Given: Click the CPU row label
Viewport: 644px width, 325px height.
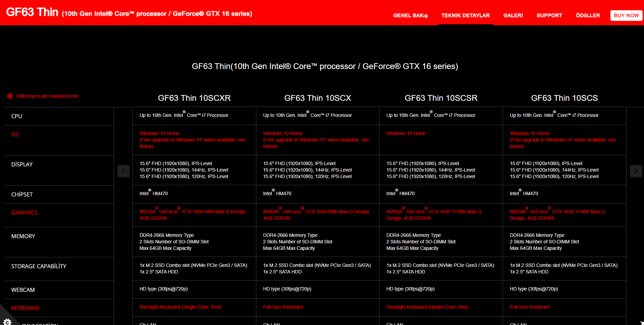Looking at the screenshot, I should coord(17,116).
